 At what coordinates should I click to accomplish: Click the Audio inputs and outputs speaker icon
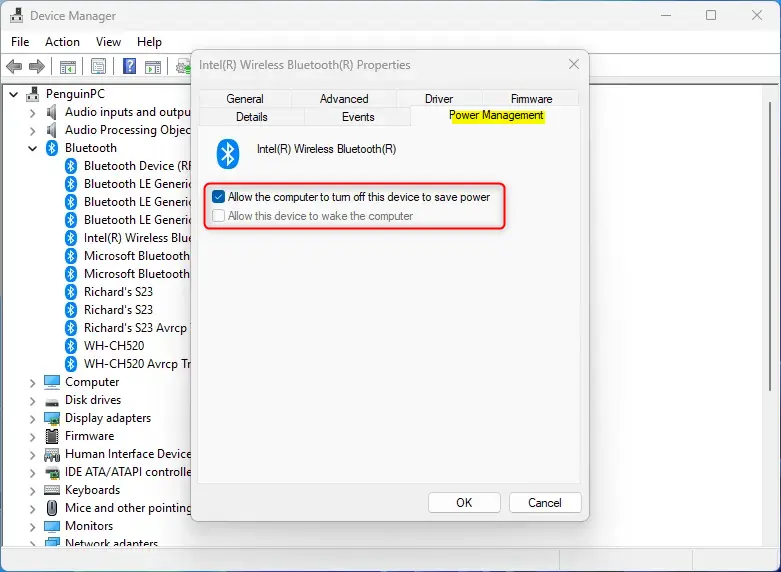click(x=52, y=112)
